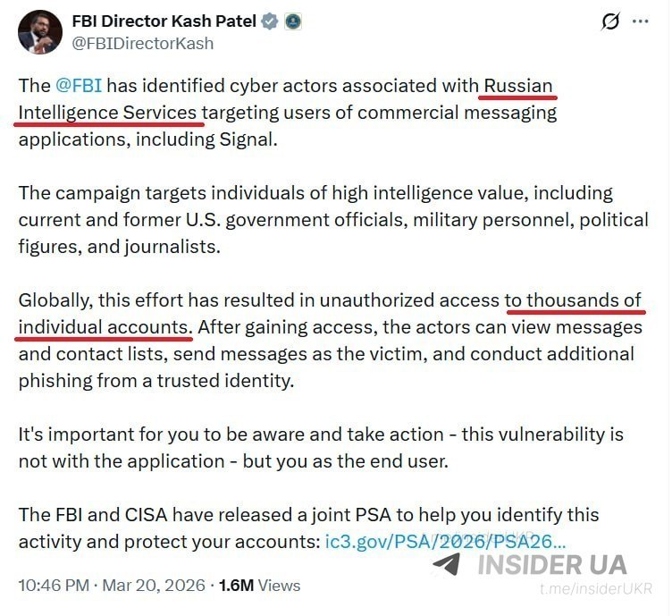Open the @FBIDirectorKash handle

pos(143,42)
